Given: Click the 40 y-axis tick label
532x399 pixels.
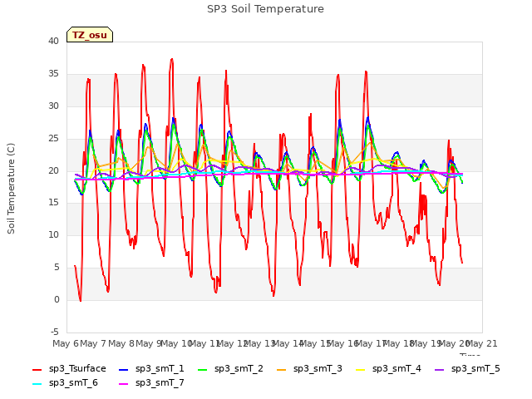Looking at the screenshot, I should coord(53,42).
